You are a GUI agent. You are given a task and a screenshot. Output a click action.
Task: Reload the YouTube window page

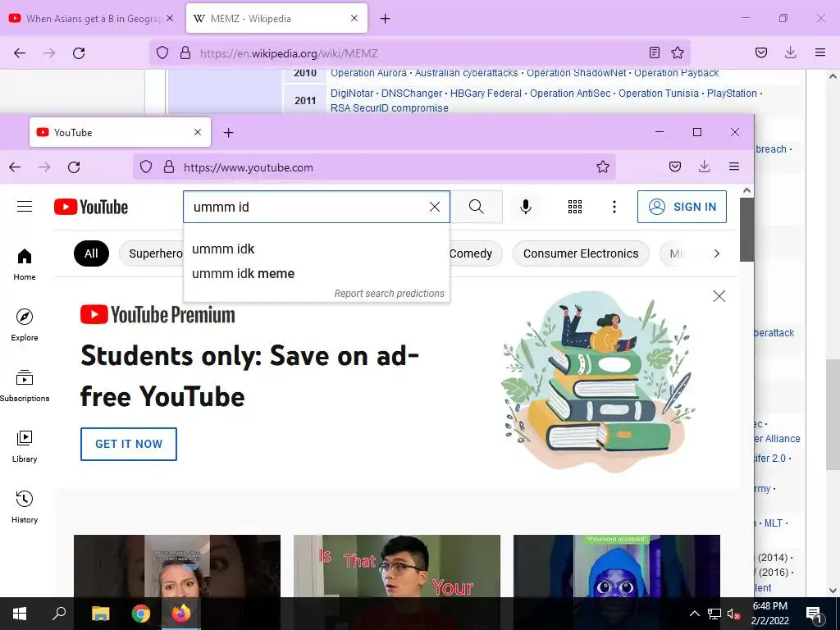point(74,167)
